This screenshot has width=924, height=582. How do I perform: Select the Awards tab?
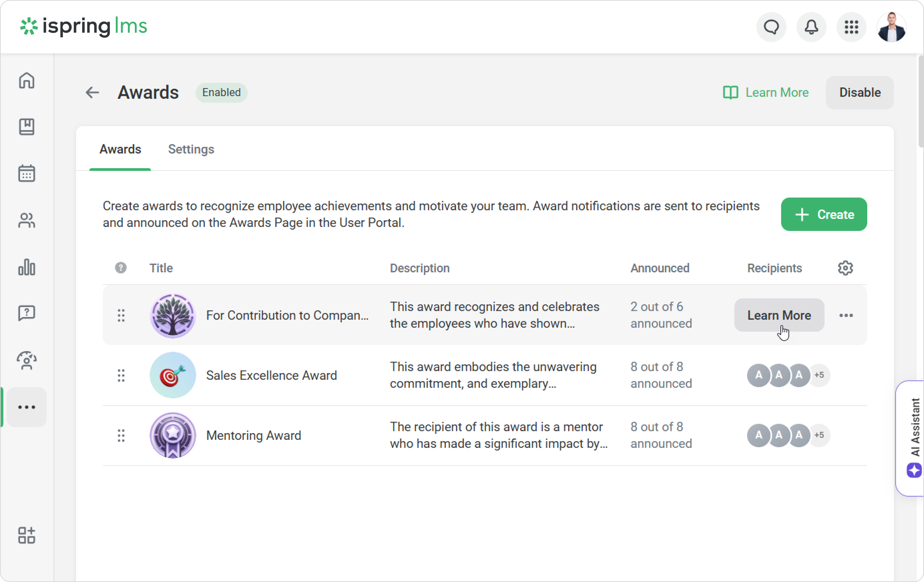[x=120, y=149]
